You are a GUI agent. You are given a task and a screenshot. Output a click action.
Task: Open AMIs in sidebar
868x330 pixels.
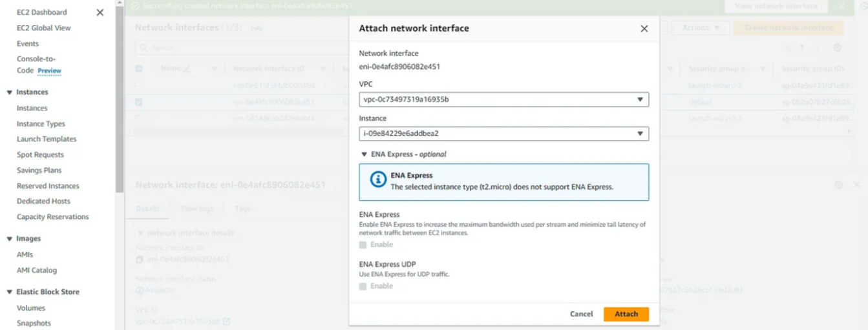[x=25, y=254]
